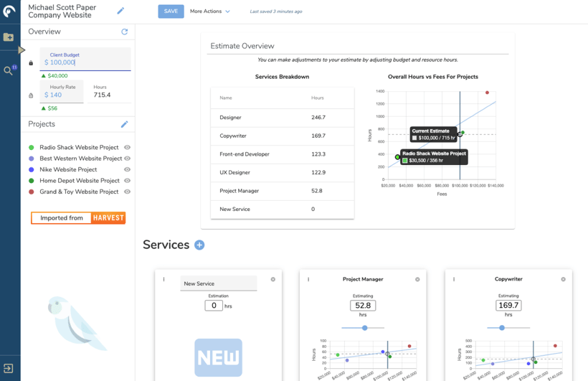Select the Front-end Developer row
Image resolution: width=588 pixels, height=381 pixels.
[x=283, y=154]
